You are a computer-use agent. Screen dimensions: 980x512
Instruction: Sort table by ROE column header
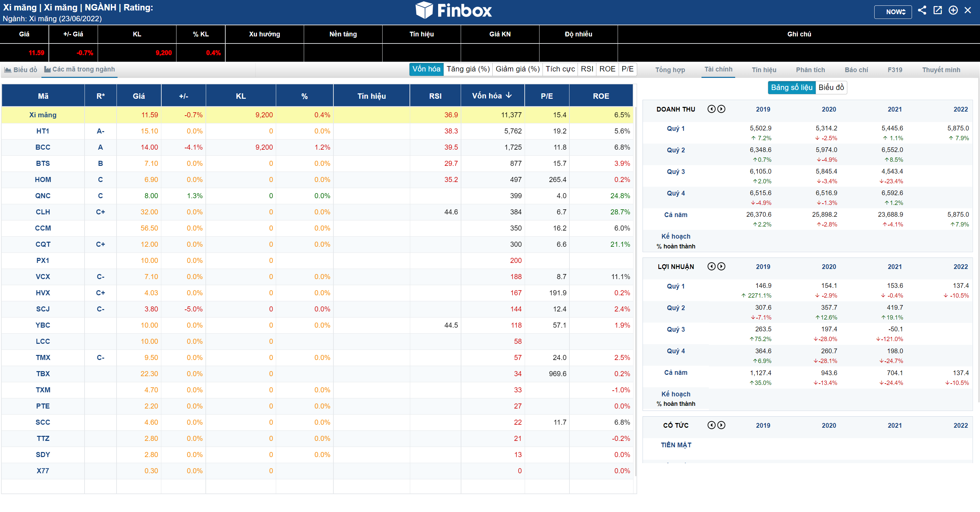[x=601, y=96]
